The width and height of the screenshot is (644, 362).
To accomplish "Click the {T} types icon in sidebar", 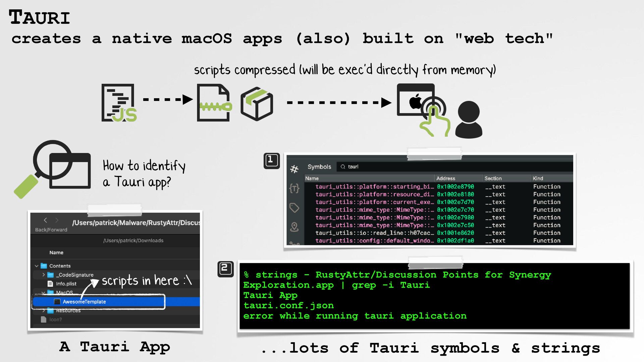I will (294, 188).
